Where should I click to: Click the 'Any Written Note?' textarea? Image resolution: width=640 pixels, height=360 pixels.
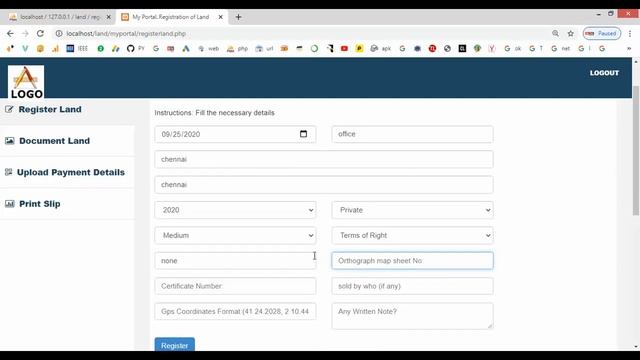pos(412,316)
